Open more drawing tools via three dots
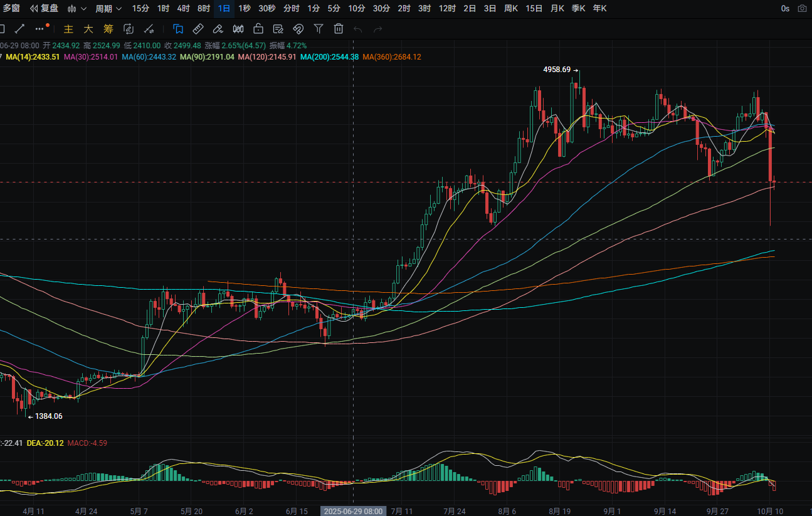This screenshot has width=812, height=516. 41,28
